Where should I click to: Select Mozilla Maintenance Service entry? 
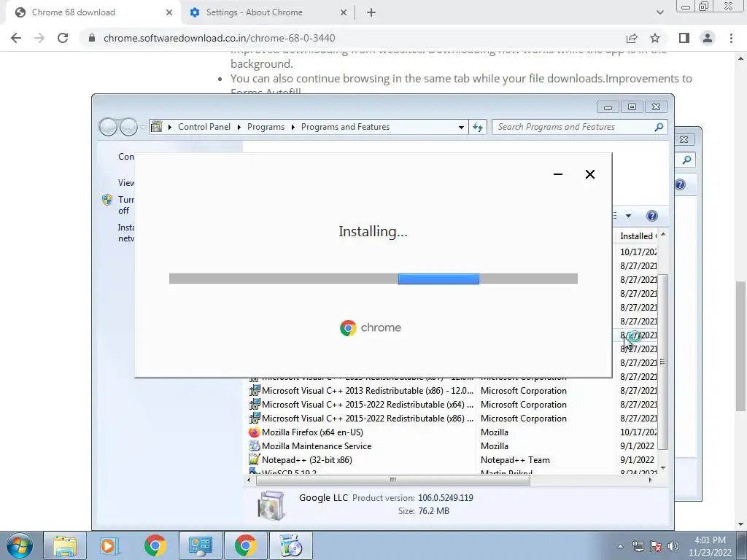452,446
